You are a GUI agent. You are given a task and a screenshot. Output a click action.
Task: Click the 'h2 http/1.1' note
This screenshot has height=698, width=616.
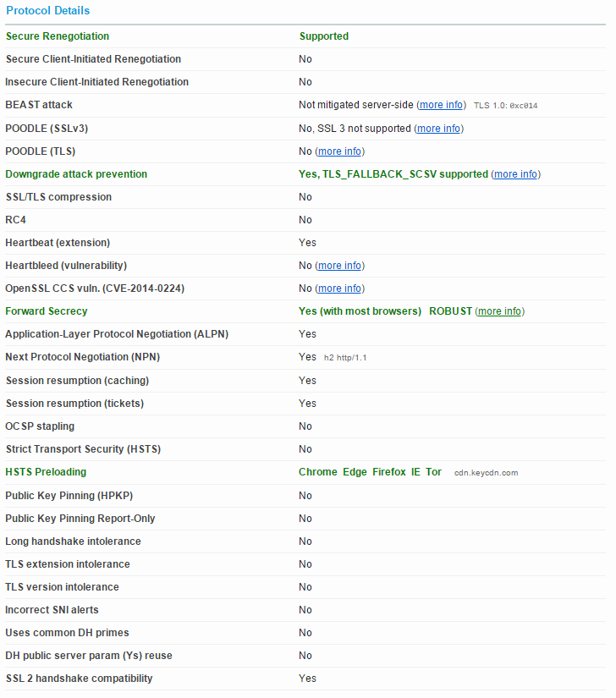click(345, 358)
